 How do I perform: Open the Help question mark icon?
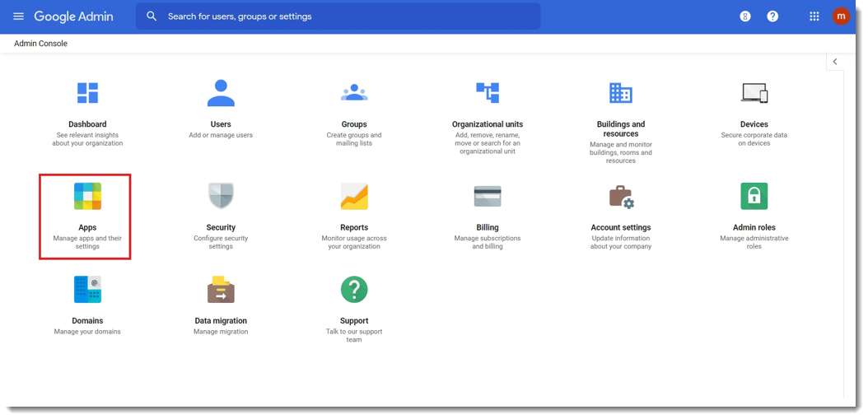pyautogui.click(x=772, y=16)
